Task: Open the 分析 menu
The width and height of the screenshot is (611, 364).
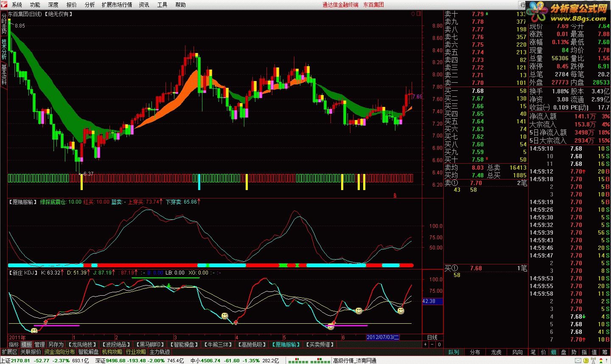Action: pyautogui.click(x=90, y=5)
